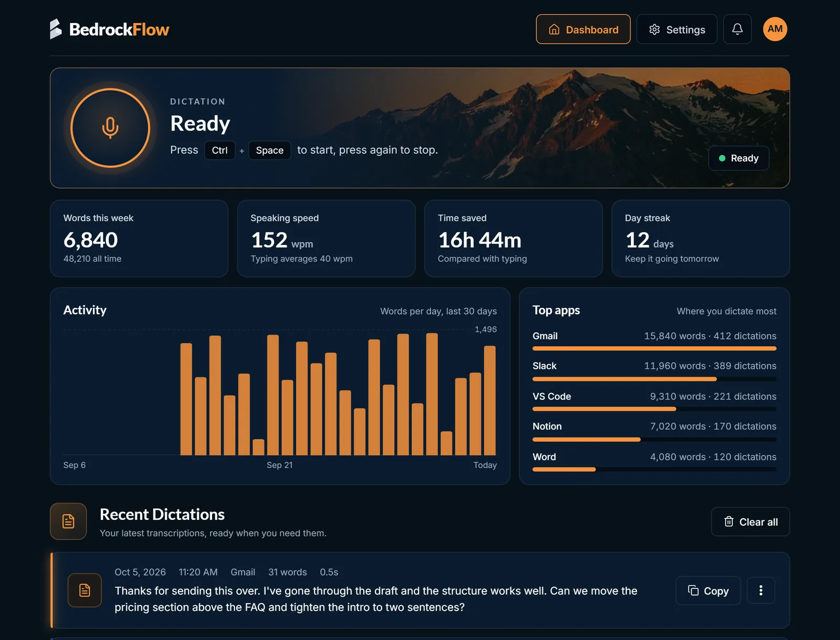Click the 'Sep 21' axis label

click(x=279, y=465)
